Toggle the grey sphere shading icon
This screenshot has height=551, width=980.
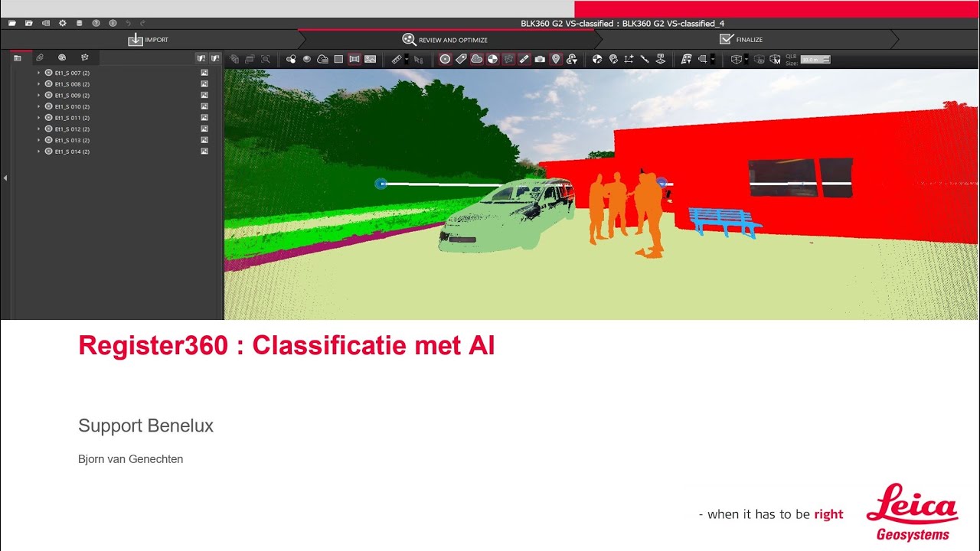[307, 59]
